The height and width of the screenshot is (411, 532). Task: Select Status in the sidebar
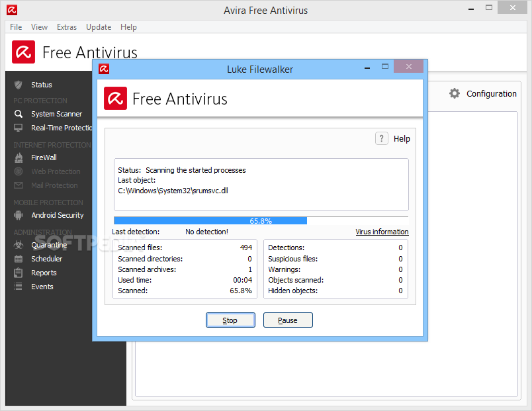click(x=42, y=85)
